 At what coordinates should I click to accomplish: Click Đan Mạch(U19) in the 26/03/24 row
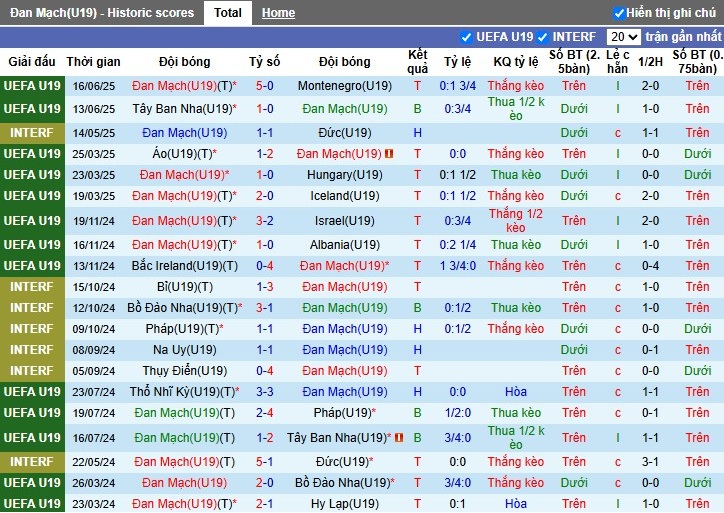pyautogui.click(x=184, y=483)
